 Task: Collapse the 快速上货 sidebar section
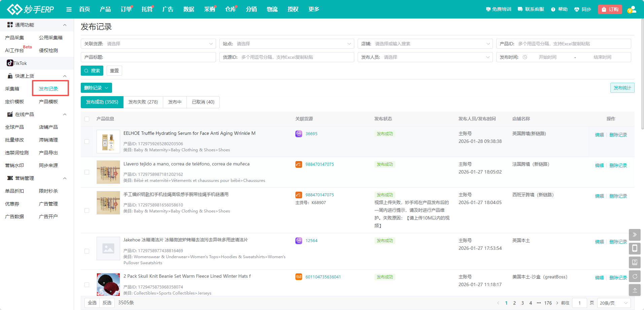click(65, 76)
